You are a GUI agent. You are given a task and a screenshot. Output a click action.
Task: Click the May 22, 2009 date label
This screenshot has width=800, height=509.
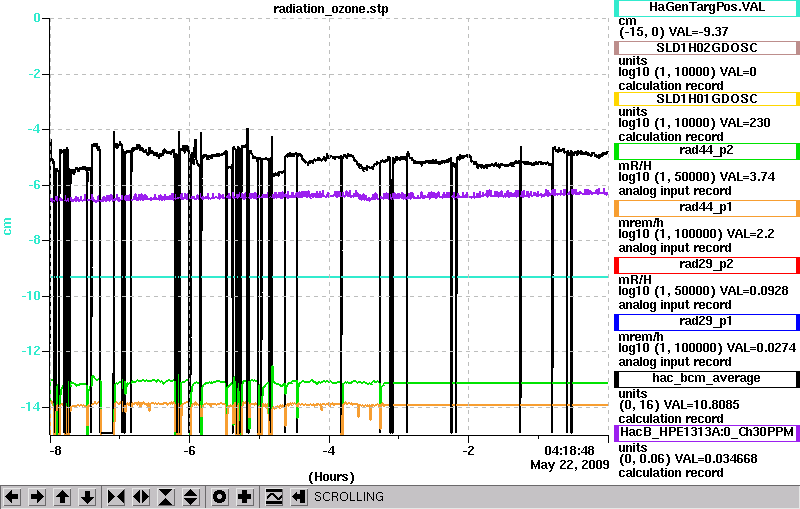click(570, 465)
